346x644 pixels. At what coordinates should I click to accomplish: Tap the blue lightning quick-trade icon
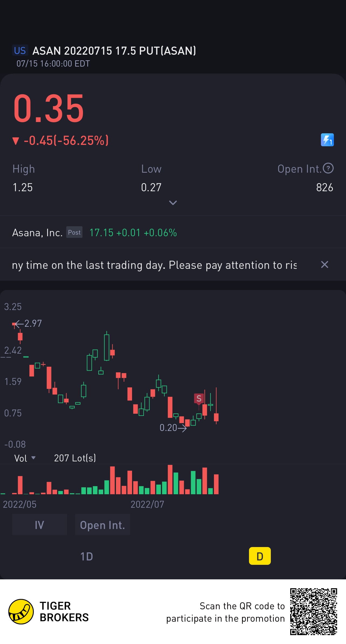point(327,140)
